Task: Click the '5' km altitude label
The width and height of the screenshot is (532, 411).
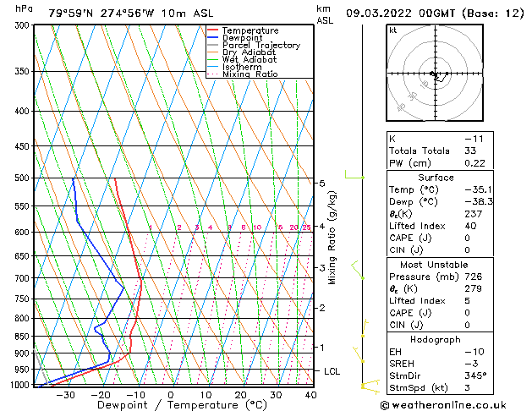Action: [322, 184]
